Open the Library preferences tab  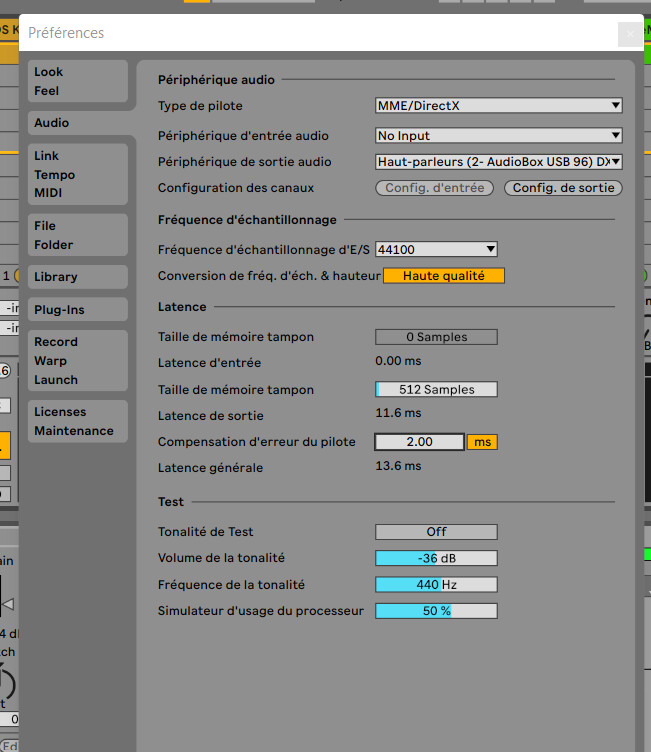pyautogui.click(x=78, y=277)
